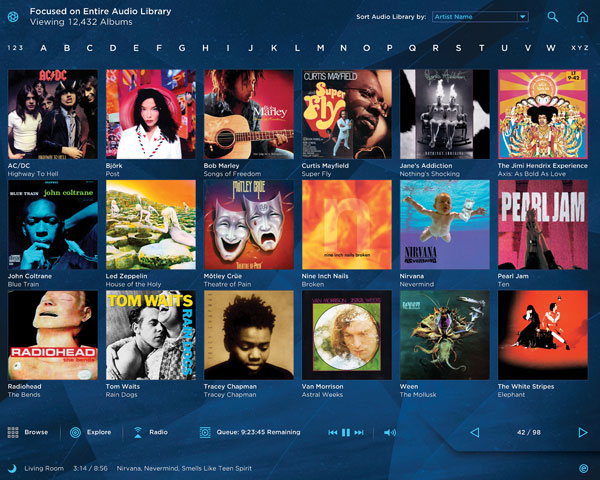Jump to letter S
The image size is (600, 480).
coord(458,48)
